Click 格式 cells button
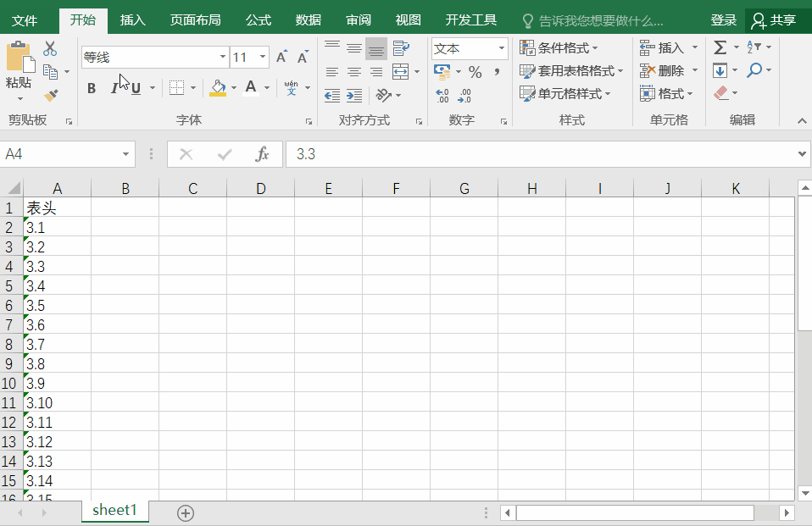 coord(666,94)
